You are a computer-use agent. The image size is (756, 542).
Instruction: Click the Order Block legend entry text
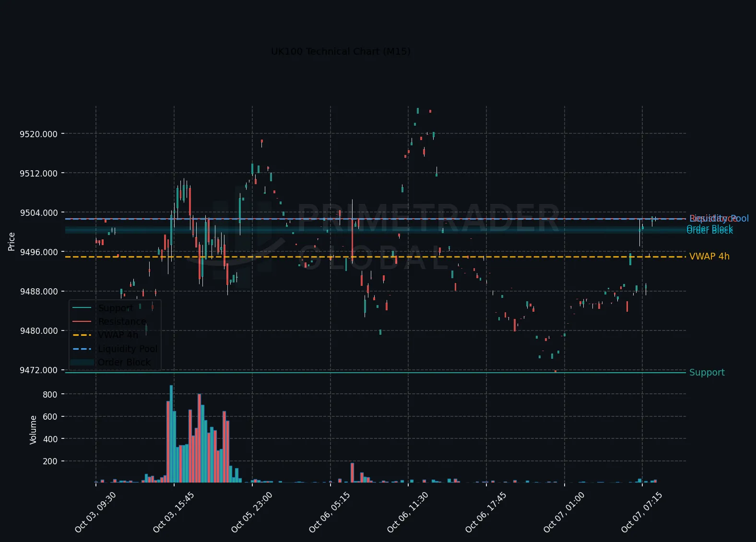point(124,362)
